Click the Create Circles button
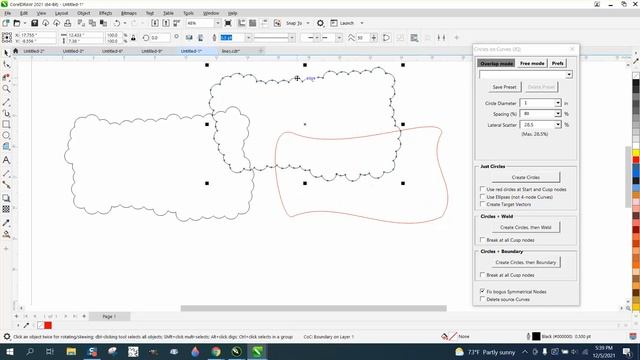640x360 pixels. pos(526,177)
